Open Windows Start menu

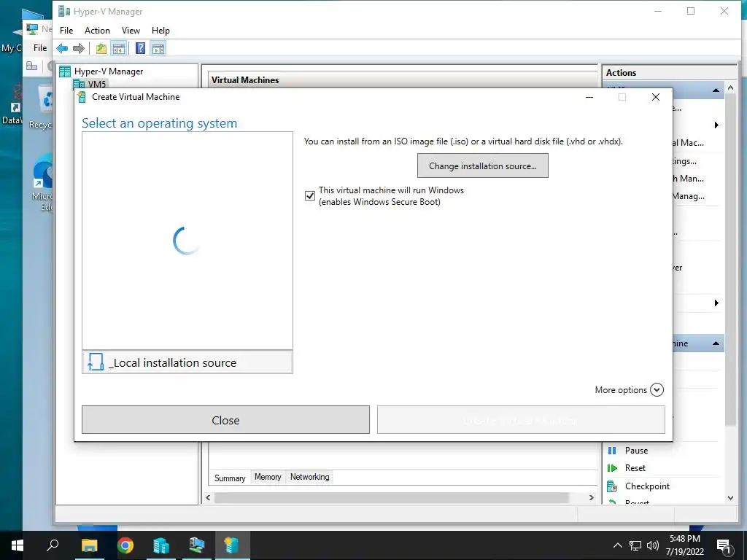coord(18,545)
